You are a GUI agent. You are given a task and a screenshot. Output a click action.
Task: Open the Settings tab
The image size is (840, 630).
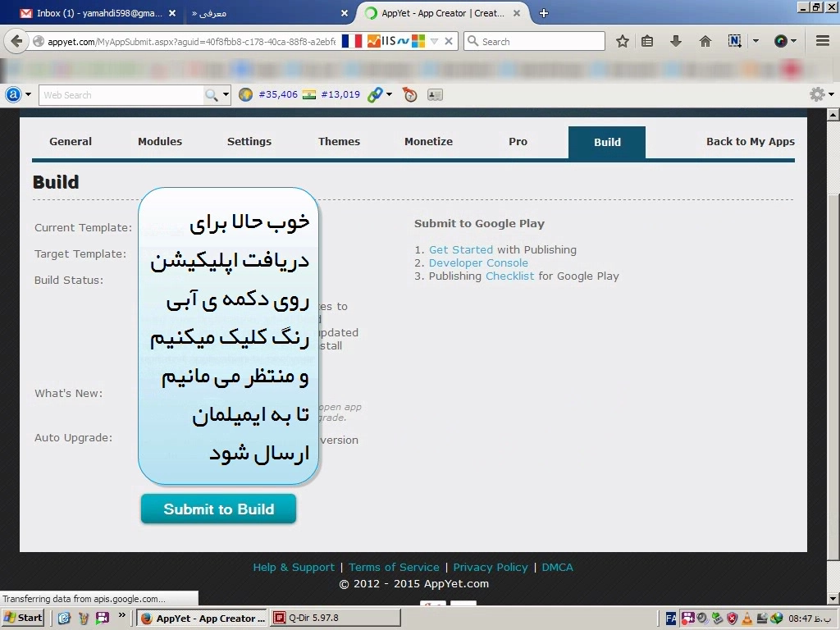(x=249, y=141)
